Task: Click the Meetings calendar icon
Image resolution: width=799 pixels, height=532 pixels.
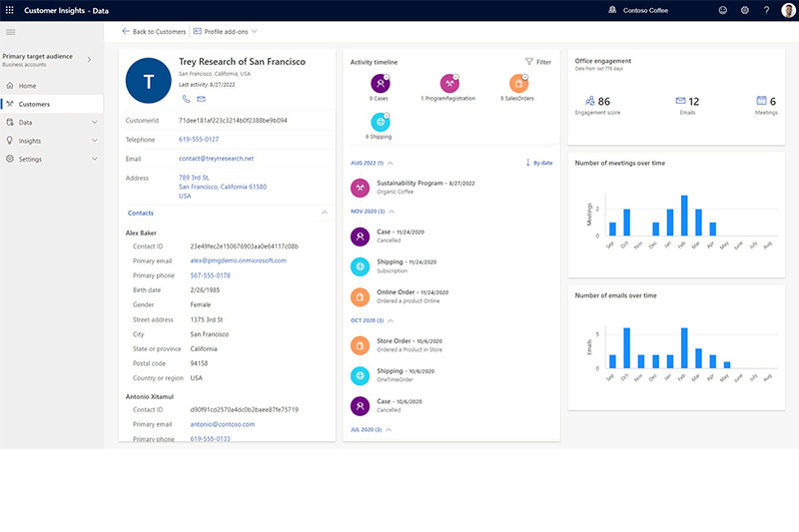Action: coord(761,100)
